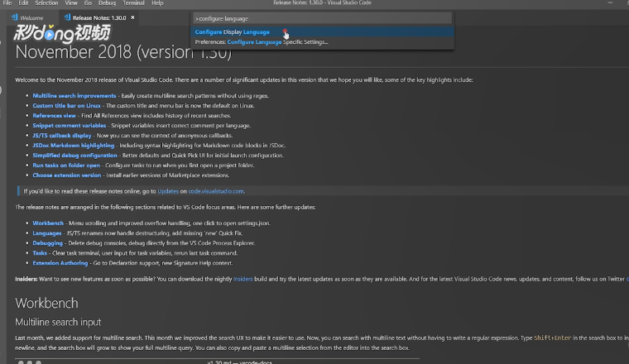Open Multiline search improvements link
This screenshot has width=629, height=364.
click(x=74, y=95)
